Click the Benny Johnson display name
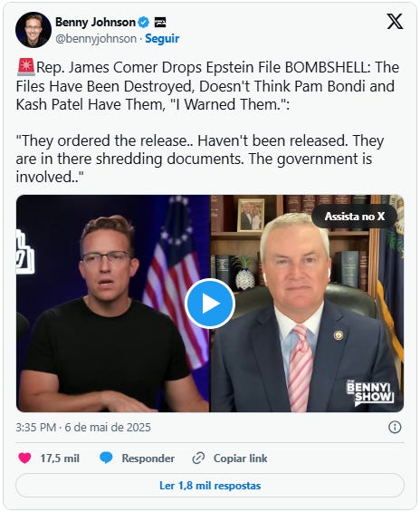The width and height of the screenshot is (420, 512). 95,23
